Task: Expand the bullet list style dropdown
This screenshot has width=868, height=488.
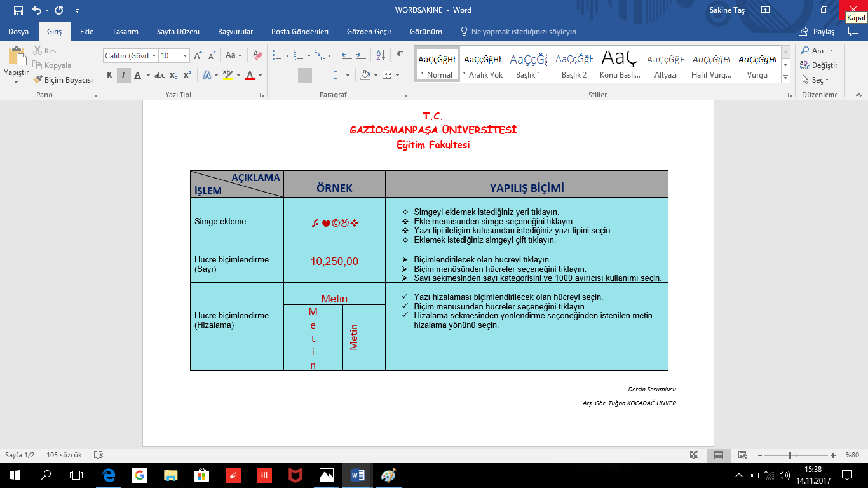Action: coord(287,56)
